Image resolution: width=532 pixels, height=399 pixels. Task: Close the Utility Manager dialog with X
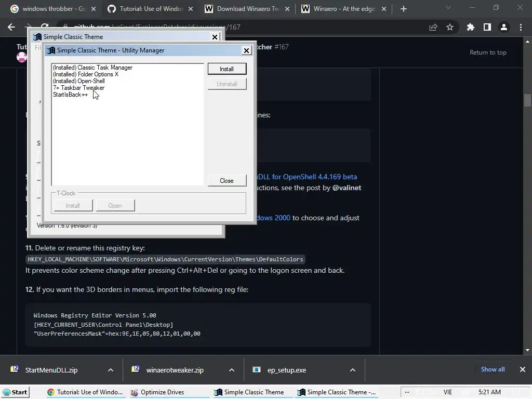[x=246, y=50]
